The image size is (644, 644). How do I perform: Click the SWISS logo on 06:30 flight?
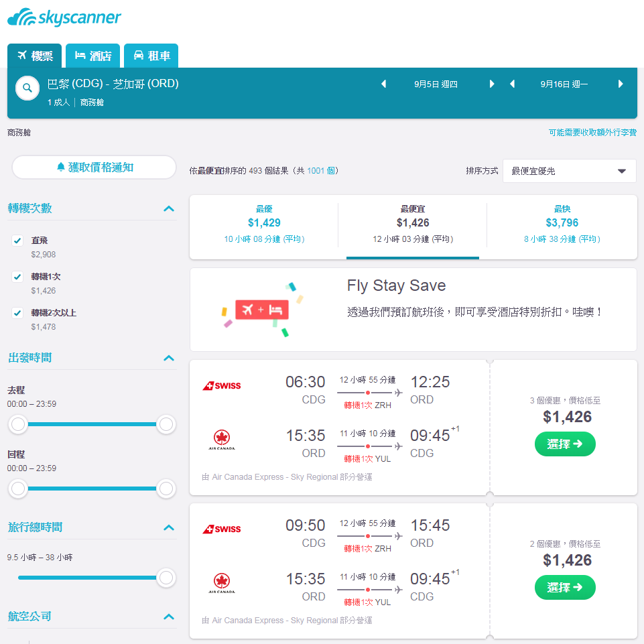click(222, 385)
